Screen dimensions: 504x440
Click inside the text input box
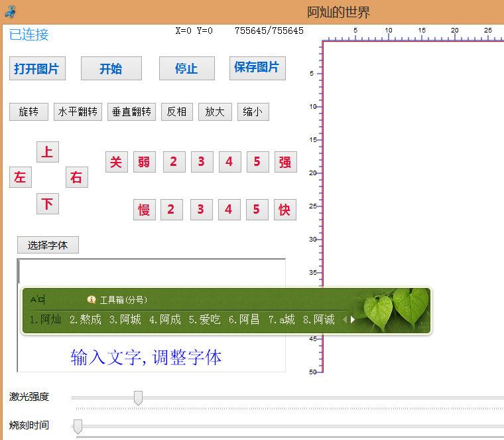click(x=151, y=272)
